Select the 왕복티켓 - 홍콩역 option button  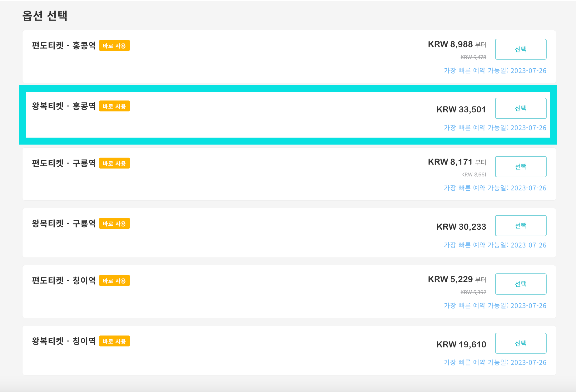[x=521, y=108]
